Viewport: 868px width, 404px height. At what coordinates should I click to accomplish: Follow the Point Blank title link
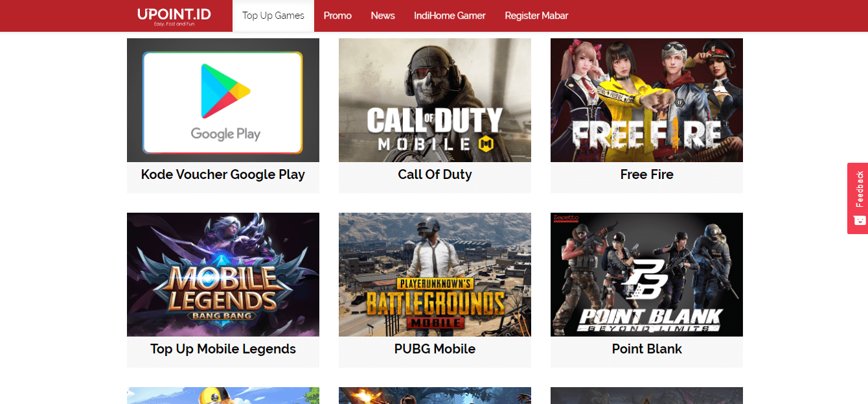pyautogui.click(x=646, y=349)
